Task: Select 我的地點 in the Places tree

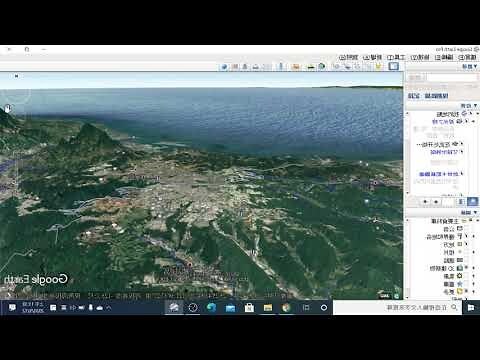Action: (448, 114)
